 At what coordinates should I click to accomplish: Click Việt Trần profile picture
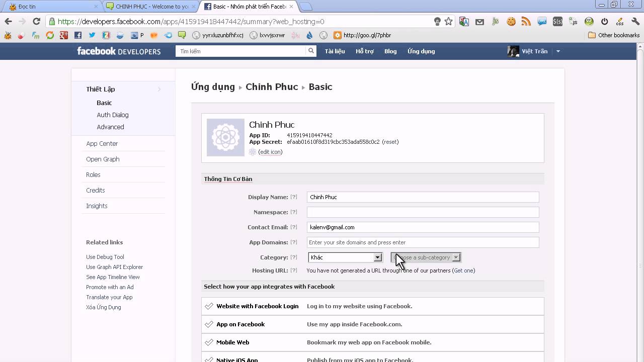tap(513, 51)
